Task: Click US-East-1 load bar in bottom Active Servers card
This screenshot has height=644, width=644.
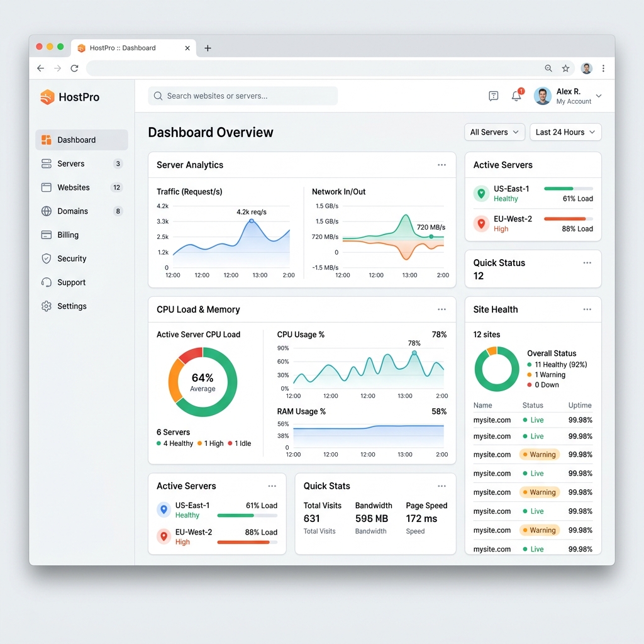Action: coord(247,516)
